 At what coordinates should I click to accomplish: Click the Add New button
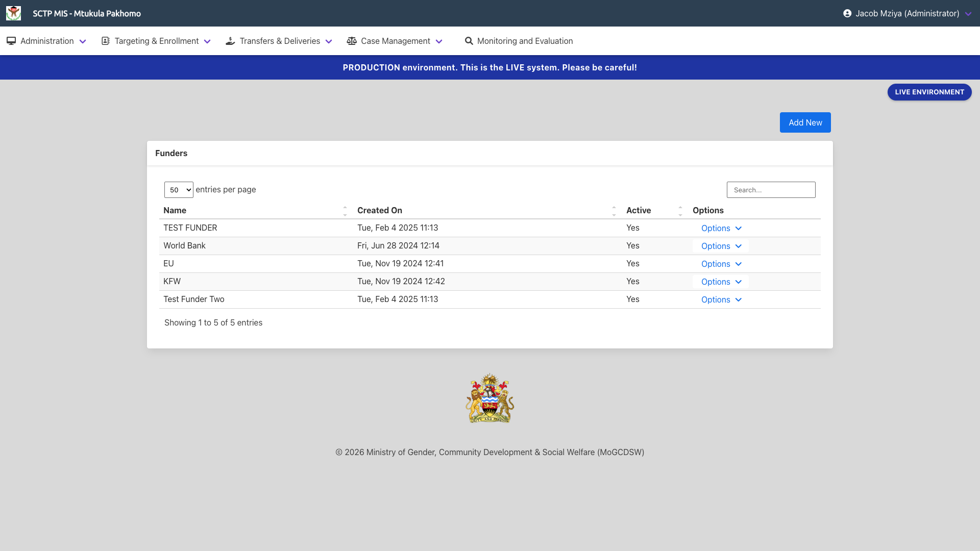pyautogui.click(x=805, y=122)
